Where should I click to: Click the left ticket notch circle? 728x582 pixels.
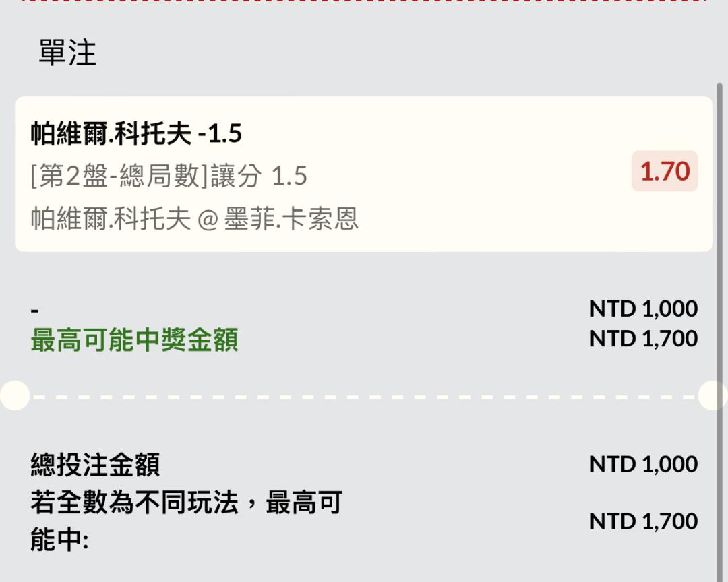point(13,395)
